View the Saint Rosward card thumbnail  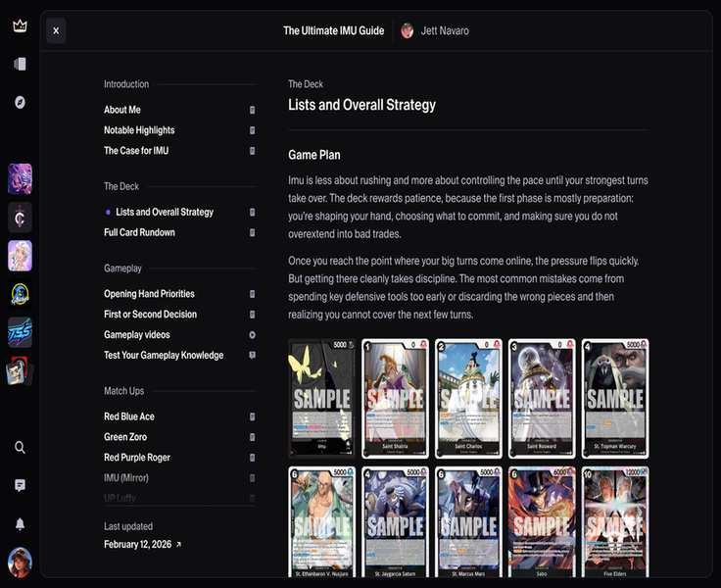point(542,399)
